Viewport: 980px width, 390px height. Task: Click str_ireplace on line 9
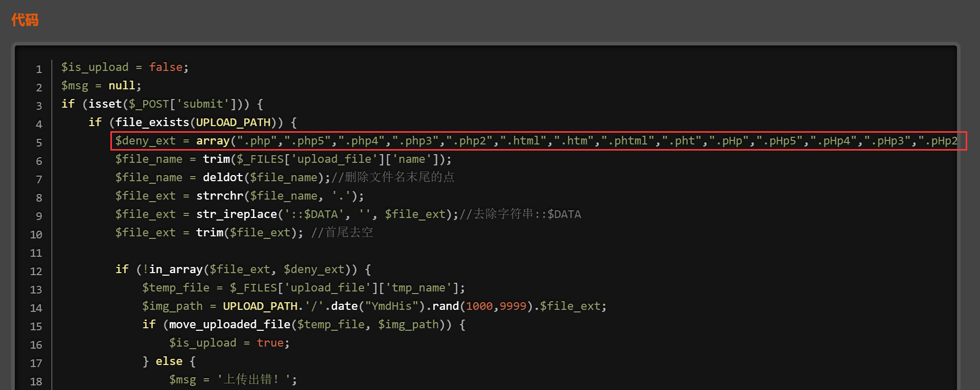click(x=236, y=214)
